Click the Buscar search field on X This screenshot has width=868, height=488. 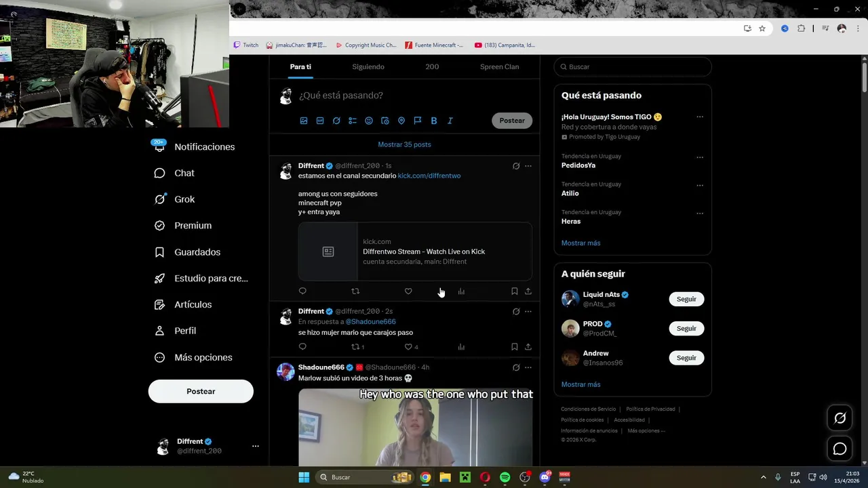tap(633, 67)
